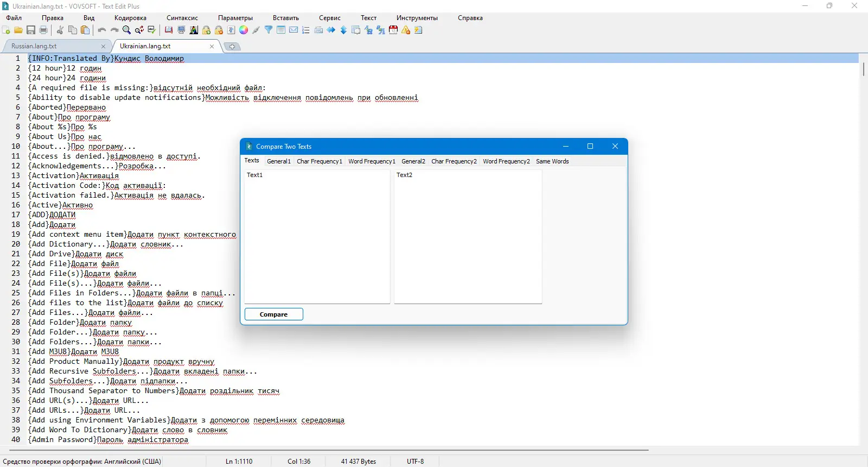Open the Параметры menu
The image size is (868, 467).
click(x=235, y=18)
